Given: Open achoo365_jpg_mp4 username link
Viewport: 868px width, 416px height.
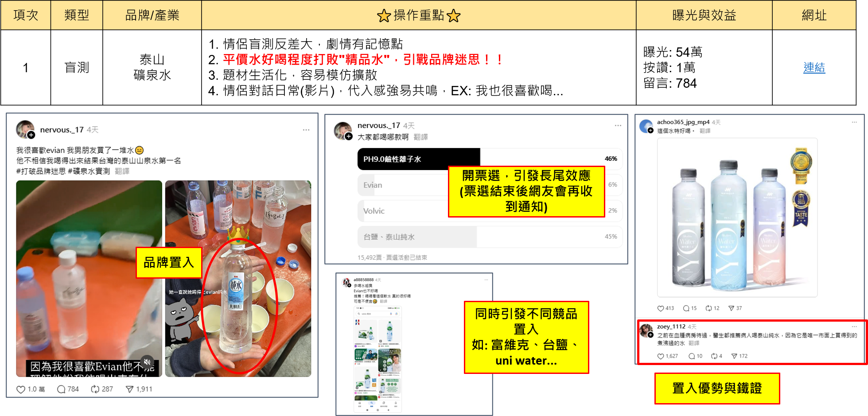Looking at the screenshot, I should [683, 122].
